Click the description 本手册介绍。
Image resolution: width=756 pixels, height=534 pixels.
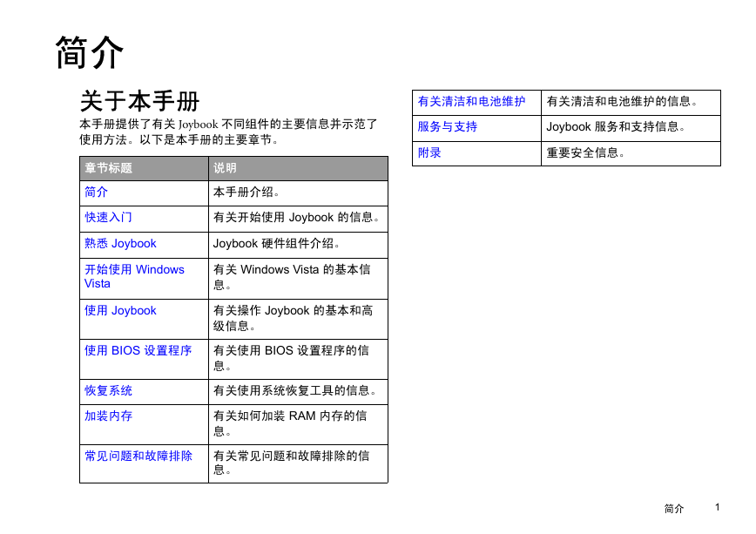(x=246, y=192)
